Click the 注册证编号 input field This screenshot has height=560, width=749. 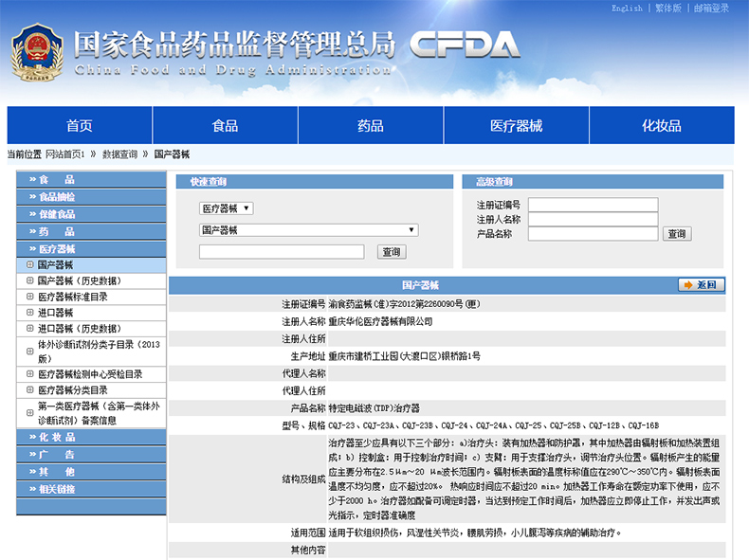coord(593,205)
